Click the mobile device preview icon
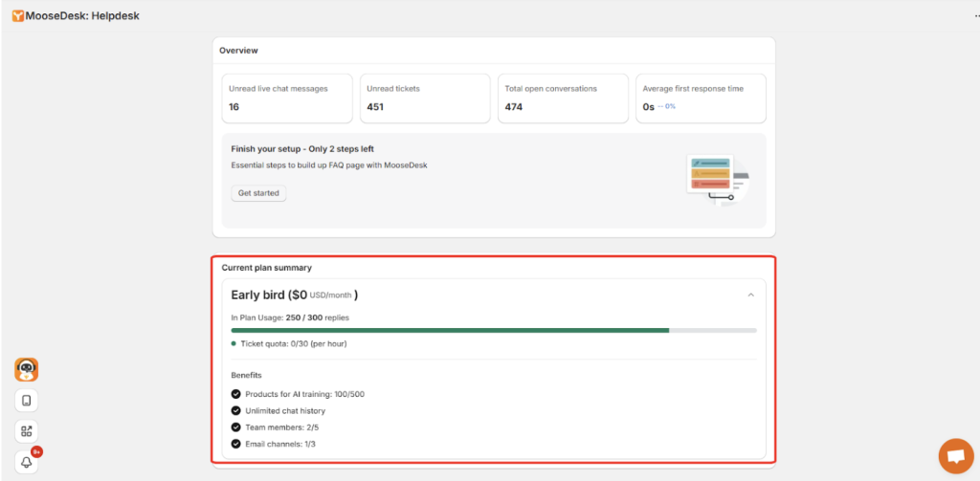Viewport: 980px width, 481px height. [27, 401]
